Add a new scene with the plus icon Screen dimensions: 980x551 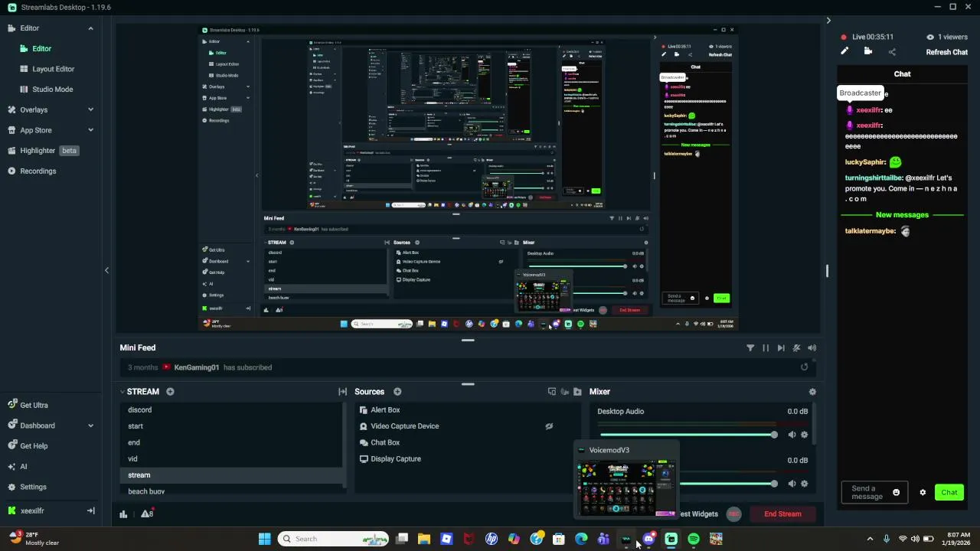click(x=170, y=392)
